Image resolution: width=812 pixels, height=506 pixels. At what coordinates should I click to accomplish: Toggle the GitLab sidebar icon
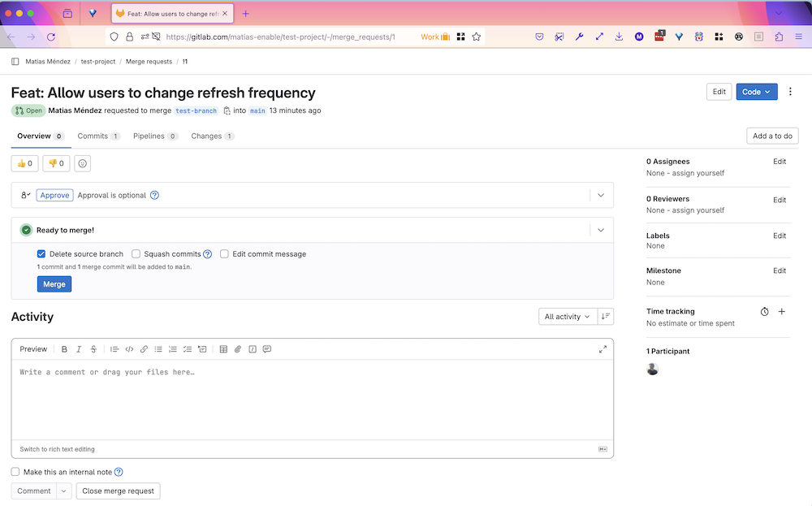[x=15, y=62]
